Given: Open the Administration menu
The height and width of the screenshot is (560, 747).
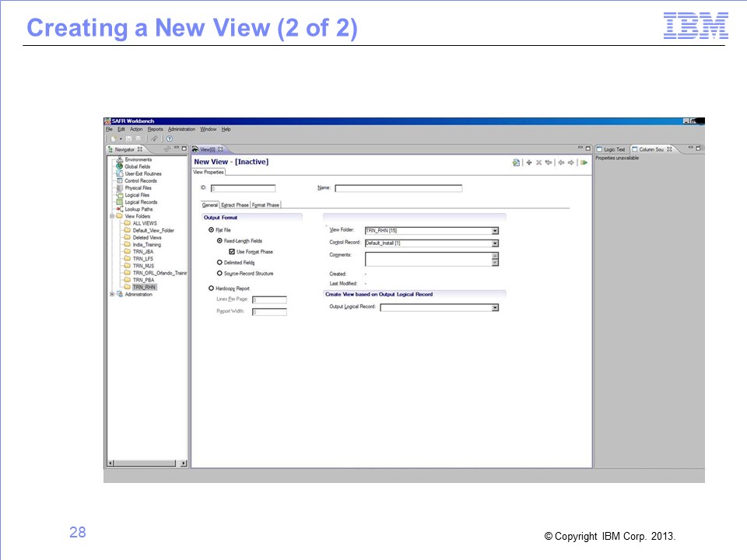Looking at the screenshot, I should 181,129.
